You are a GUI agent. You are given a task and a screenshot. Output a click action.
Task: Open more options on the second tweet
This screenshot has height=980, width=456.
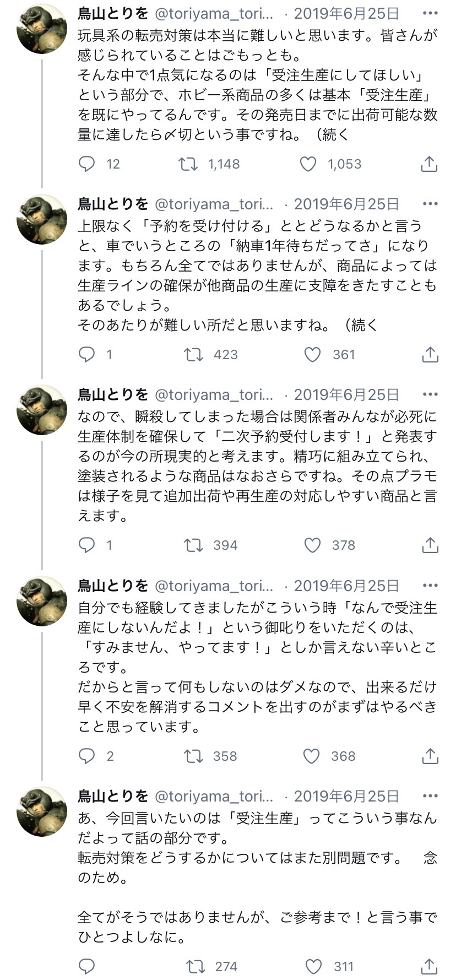point(430,204)
